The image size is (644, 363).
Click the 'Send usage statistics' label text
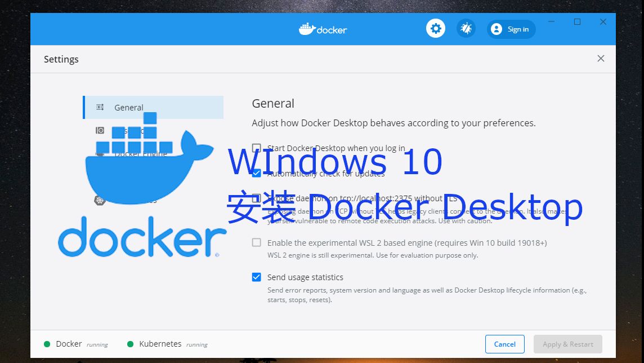[305, 277]
